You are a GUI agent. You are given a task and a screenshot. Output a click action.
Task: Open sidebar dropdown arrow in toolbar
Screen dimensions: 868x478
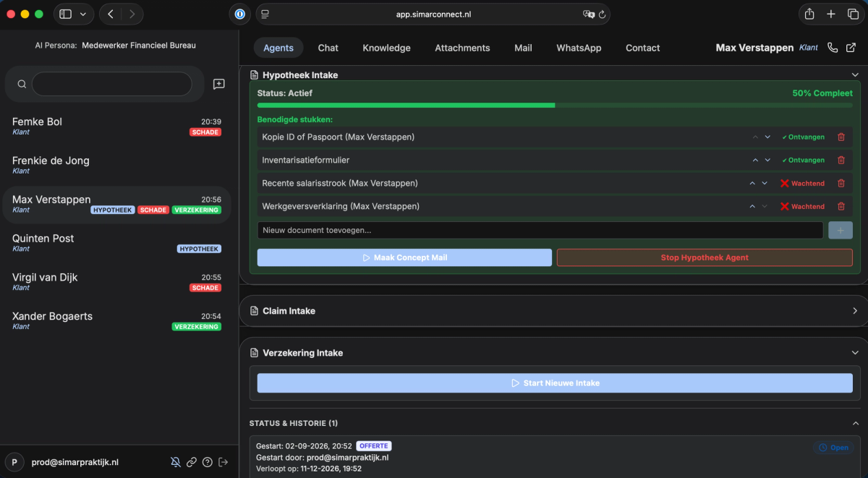coord(82,14)
